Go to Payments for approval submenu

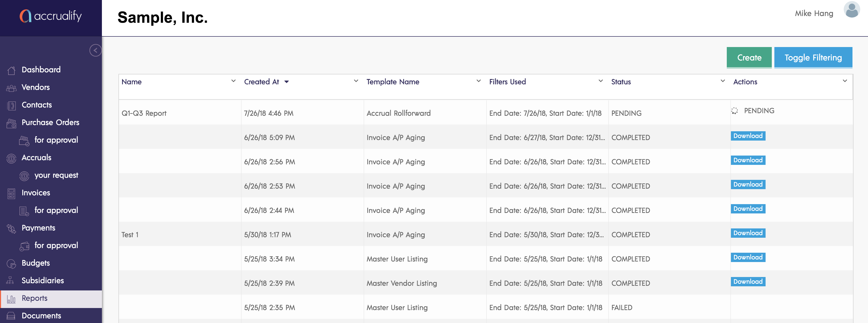tap(56, 245)
